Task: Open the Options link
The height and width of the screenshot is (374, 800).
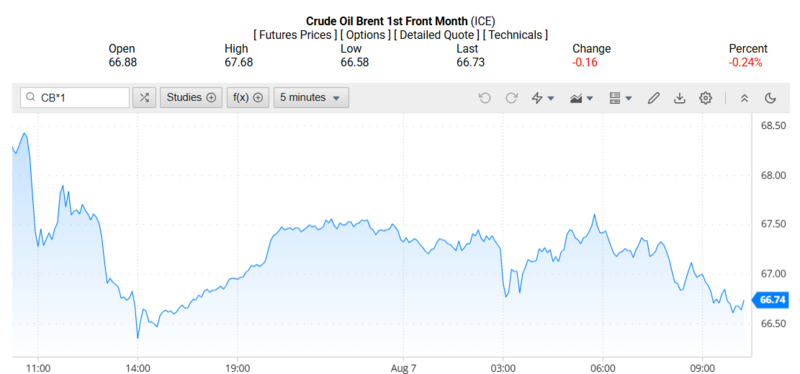Action: pos(365,35)
